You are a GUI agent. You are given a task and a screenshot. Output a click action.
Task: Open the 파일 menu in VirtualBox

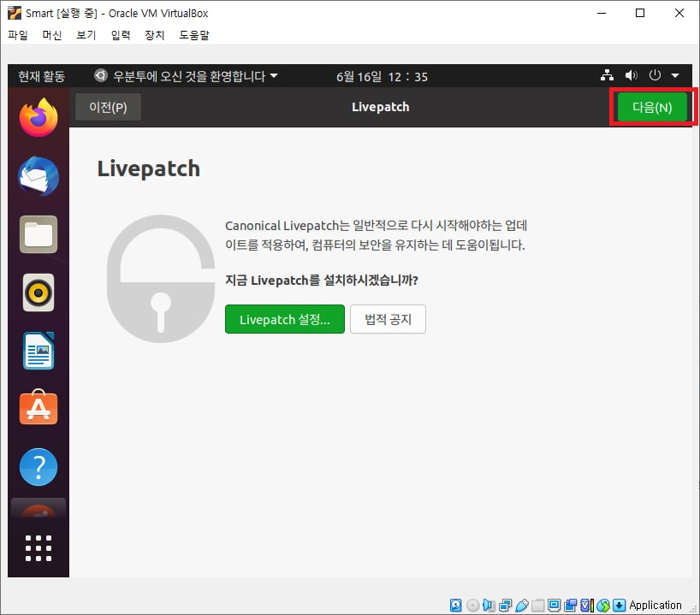click(x=18, y=35)
